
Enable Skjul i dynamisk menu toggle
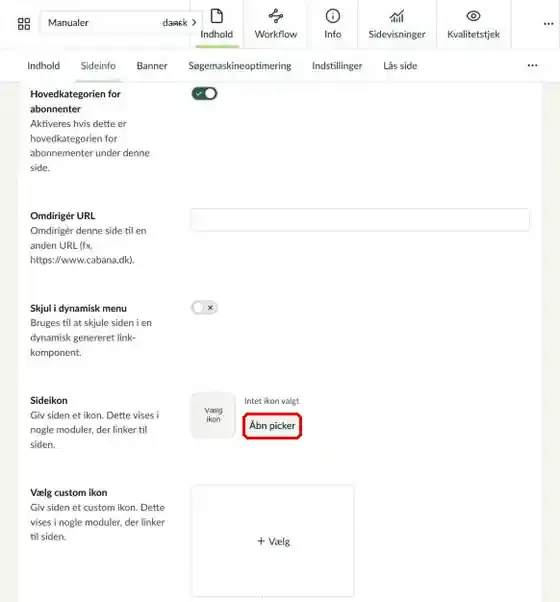[x=204, y=308]
